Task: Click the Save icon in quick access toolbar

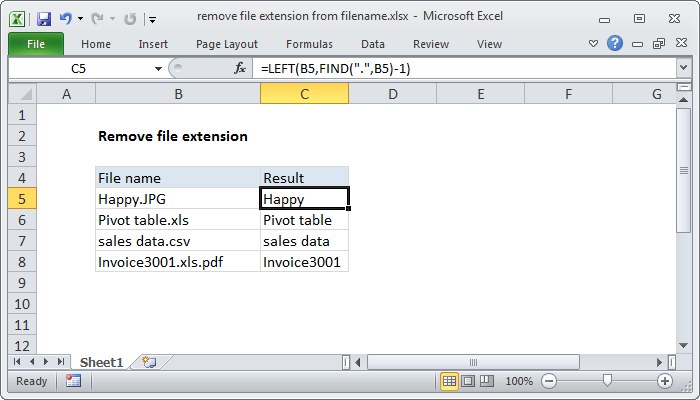Action: [43, 19]
